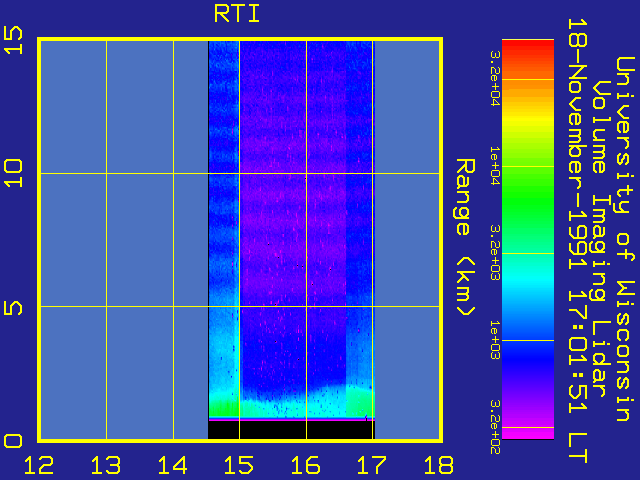Click the University of Wisconsin title text
This screenshot has height=480, width=640.
[x=625, y=239]
